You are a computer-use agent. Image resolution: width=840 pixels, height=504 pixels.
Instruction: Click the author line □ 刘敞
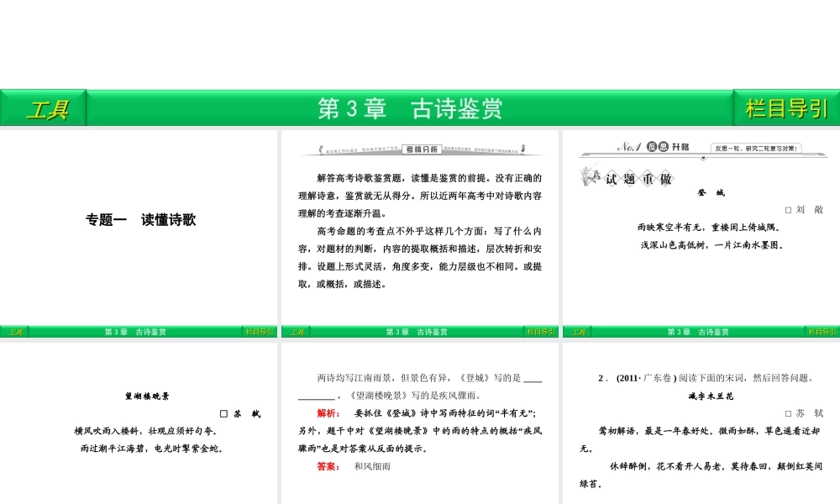pyautogui.click(x=804, y=210)
